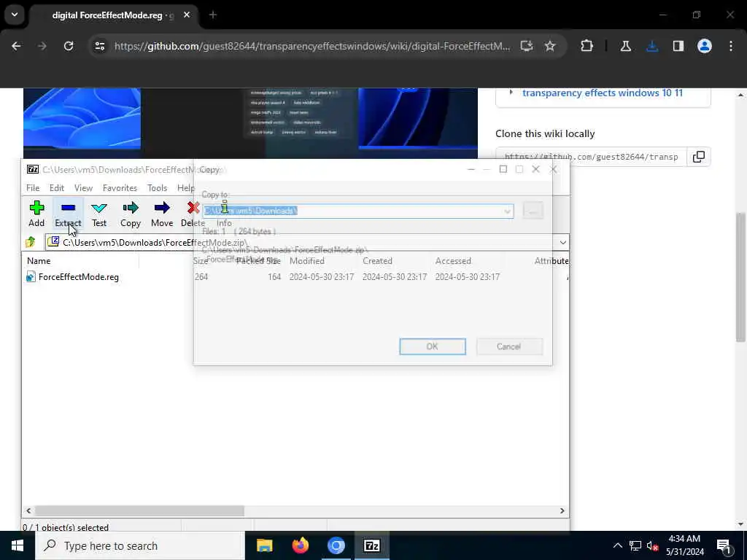Click Cancel in the Copy dialog
Screen dimensions: 747x560
coord(508,346)
